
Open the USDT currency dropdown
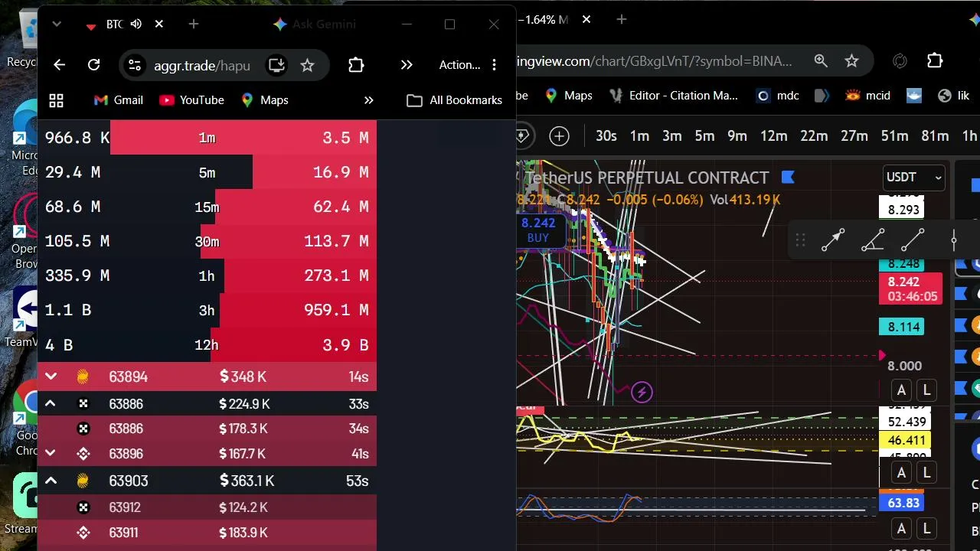click(913, 178)
